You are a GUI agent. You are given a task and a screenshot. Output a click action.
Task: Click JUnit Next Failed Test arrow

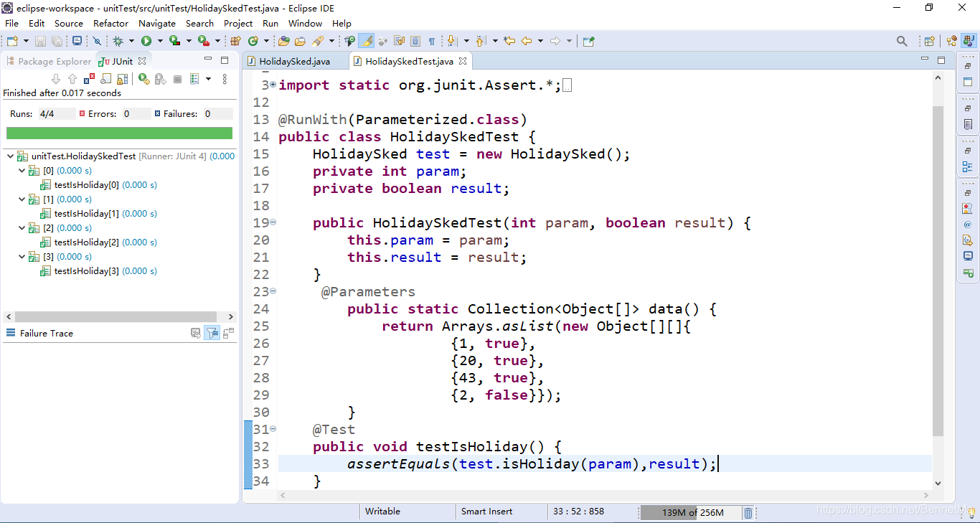click(56, 79)
